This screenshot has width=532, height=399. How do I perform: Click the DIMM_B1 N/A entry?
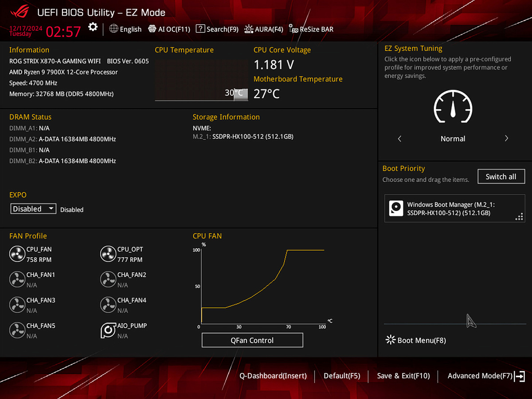[29, 150]
